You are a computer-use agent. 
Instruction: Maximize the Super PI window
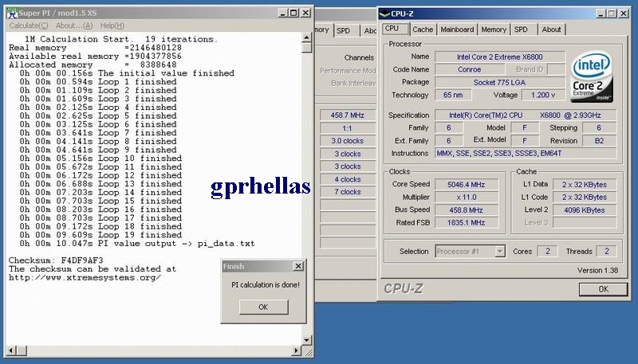pos(293,13)
